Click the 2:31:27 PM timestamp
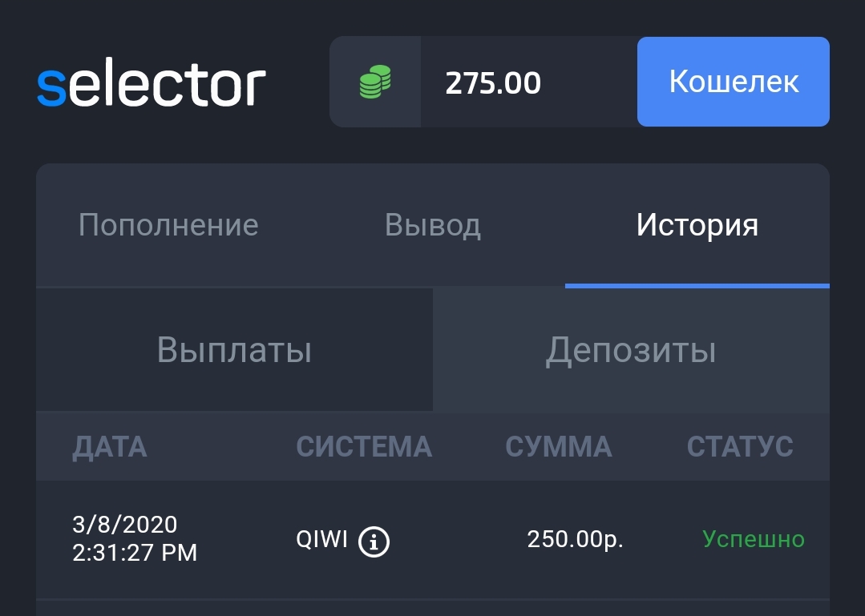 135,553
